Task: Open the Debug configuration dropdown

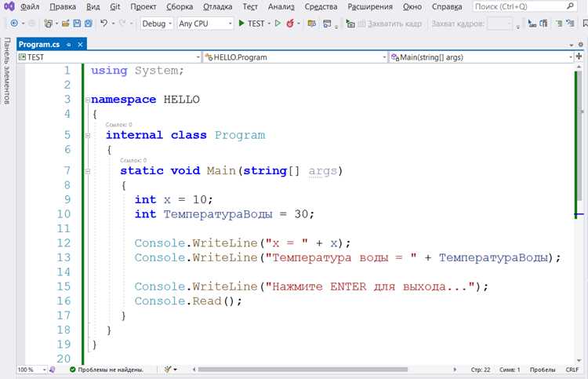Action: [157, 24]
